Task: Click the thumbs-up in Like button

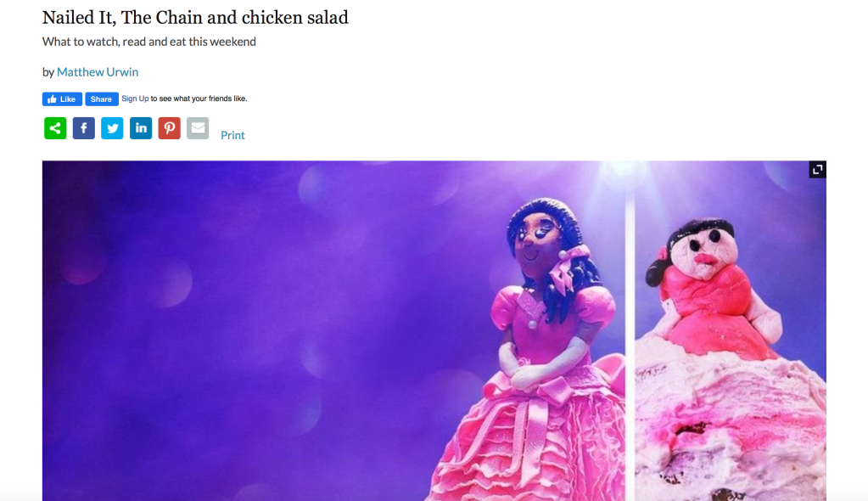Action: click(52, 99)
